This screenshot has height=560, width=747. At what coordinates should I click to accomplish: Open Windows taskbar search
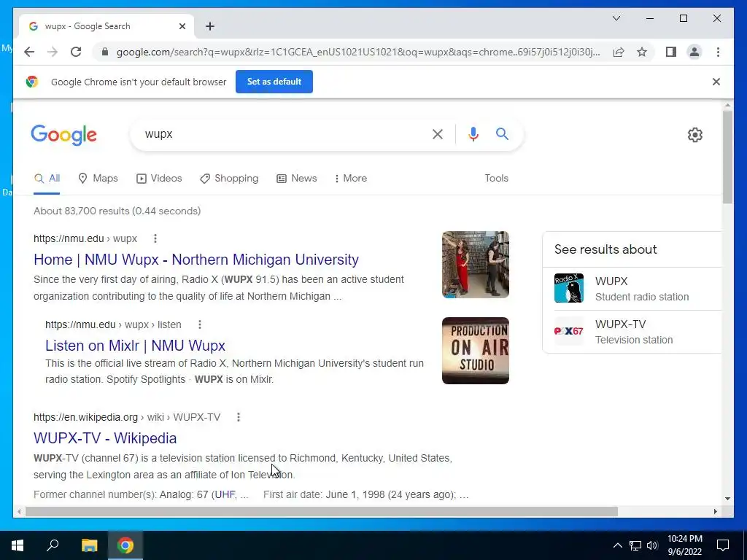(53, 545)
